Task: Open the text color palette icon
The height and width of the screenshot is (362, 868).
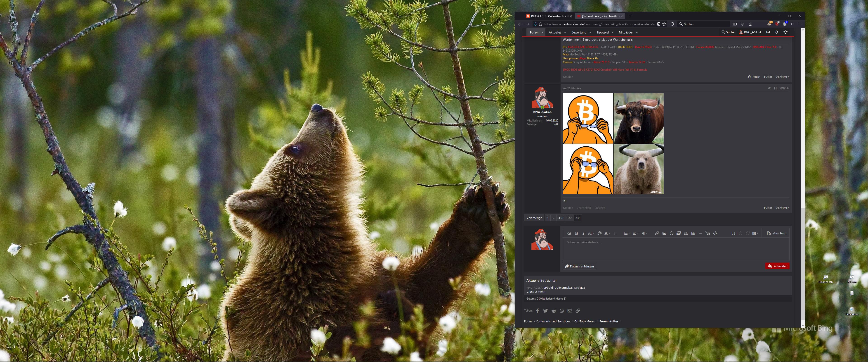Action: coord(599,233)
